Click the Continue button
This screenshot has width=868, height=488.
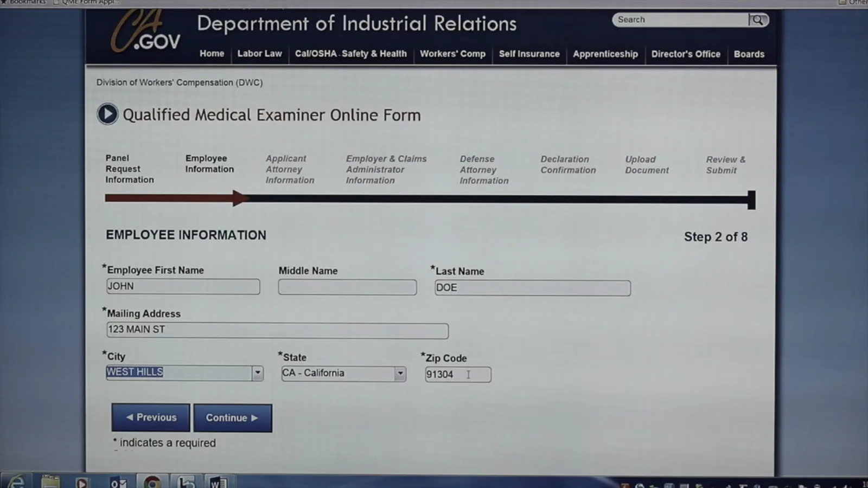coord(233,418)
